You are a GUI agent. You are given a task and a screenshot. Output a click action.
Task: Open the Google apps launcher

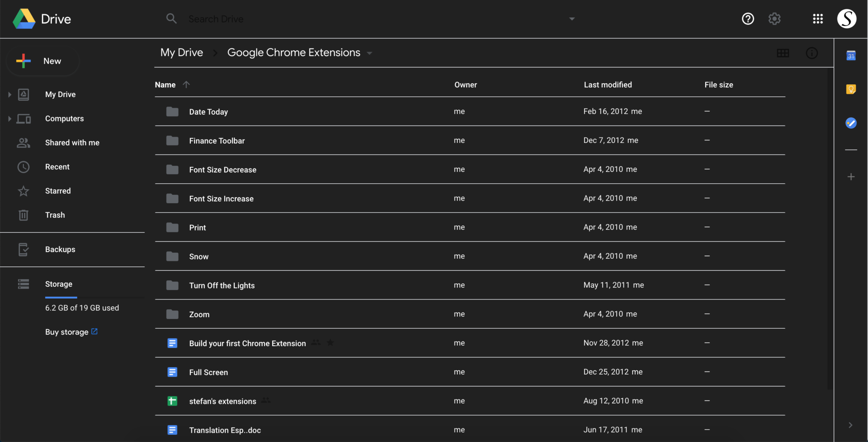click(x=817, y=19)
